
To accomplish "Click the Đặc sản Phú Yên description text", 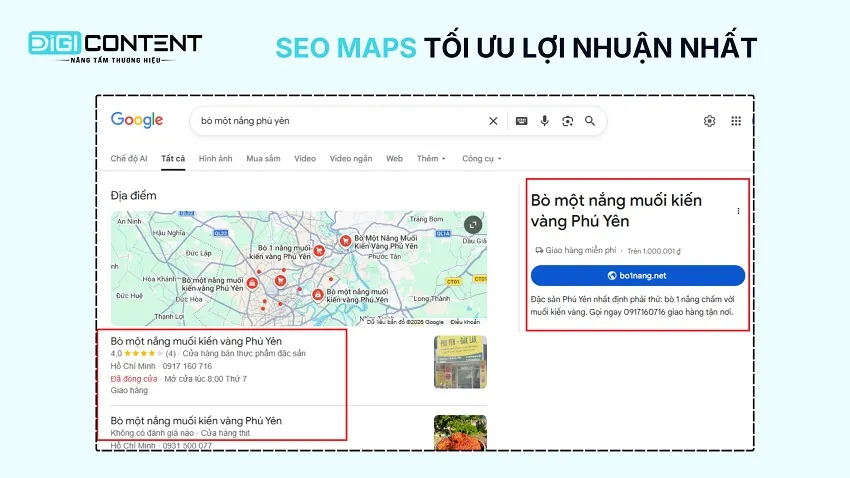I will 632,306.
